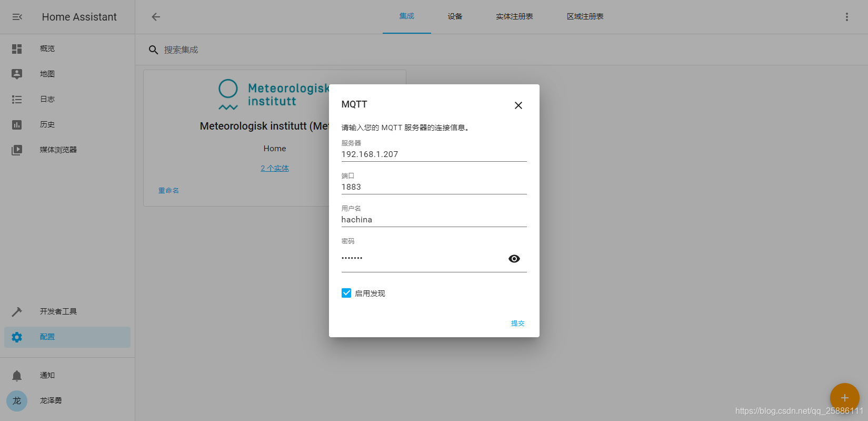Viewport: 868px width, 421px height.
Task: Open the 历史 history chart icon
Action: tap(17, 125)
